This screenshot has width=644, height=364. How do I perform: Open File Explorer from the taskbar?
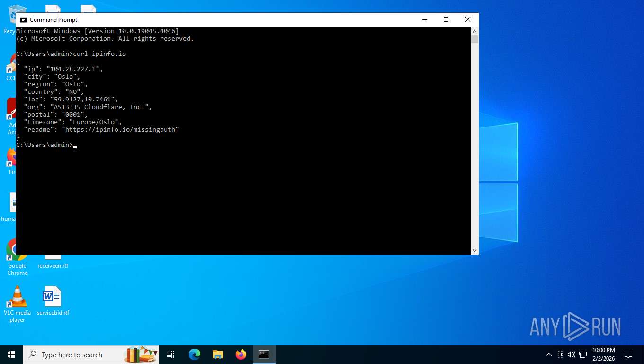coord(217,355)
